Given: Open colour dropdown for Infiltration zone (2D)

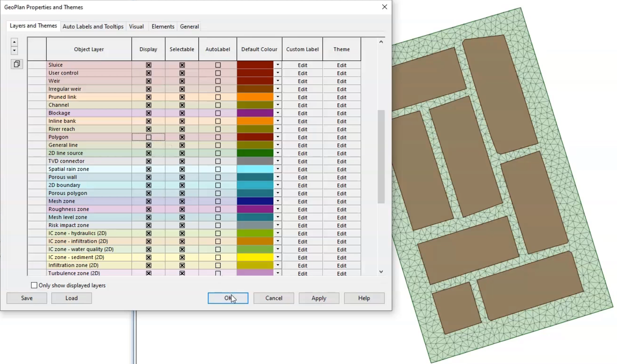Looking at the screenshot, I should point(278,265).
